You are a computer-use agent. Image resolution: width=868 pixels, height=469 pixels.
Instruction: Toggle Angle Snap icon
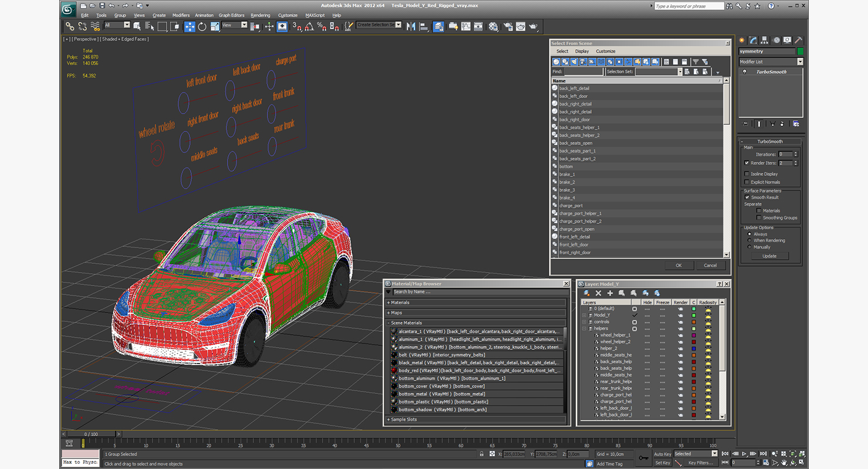coord(309,26)
